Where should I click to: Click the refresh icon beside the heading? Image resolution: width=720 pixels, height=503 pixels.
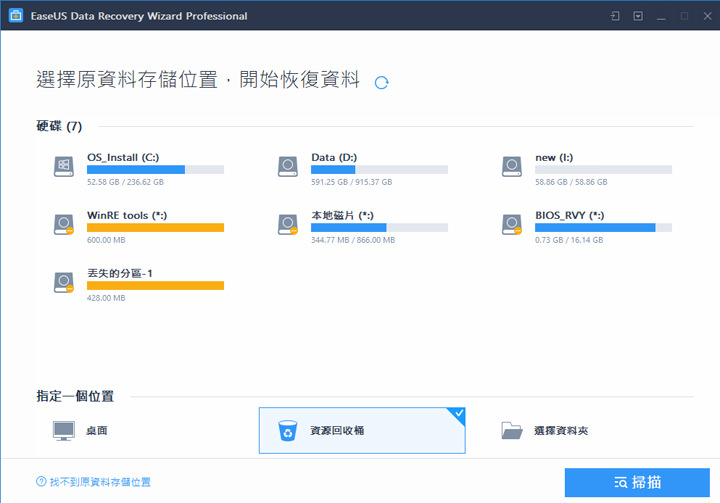click(381, 83)
